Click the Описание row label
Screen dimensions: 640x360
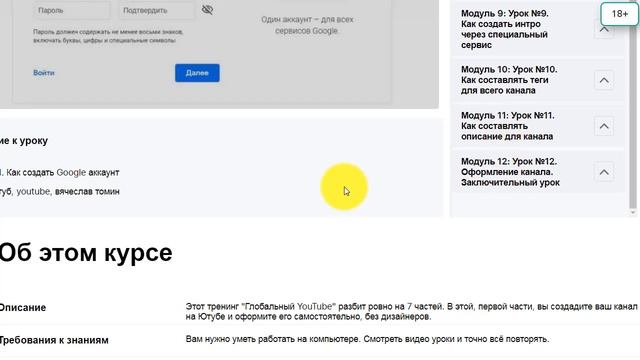(23, 307)
